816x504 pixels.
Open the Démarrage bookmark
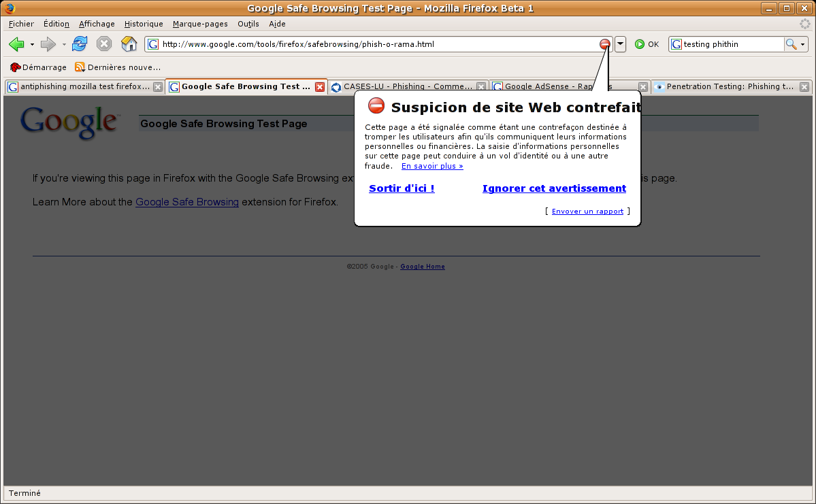[39, 67]
